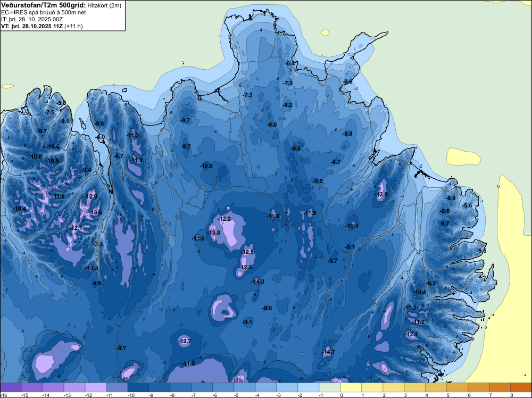The height and width of the screenshot is (398, 532).
Task: Click legend swatch between -1 and 0
Action: [x=330, y=387]
